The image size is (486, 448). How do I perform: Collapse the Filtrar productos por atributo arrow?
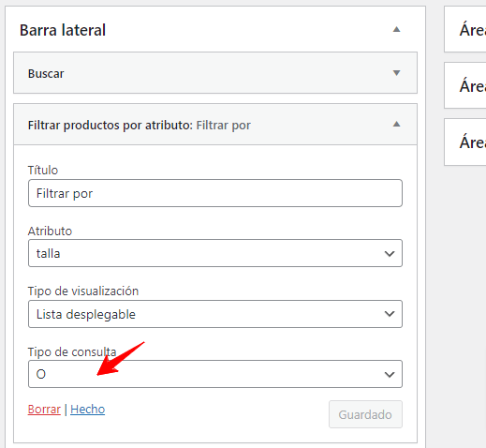pos(396,124)
